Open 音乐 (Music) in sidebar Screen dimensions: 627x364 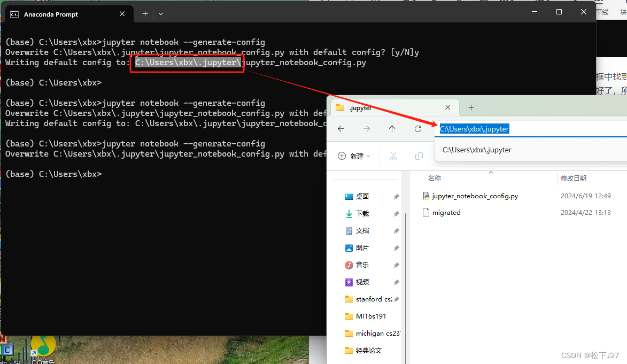pos(357,265)
